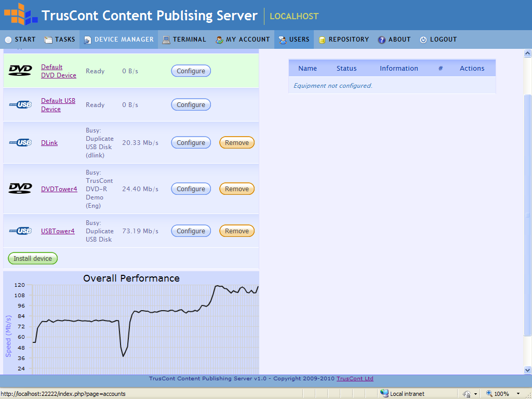Click the zoom magnifier icon in status bar

489,394
